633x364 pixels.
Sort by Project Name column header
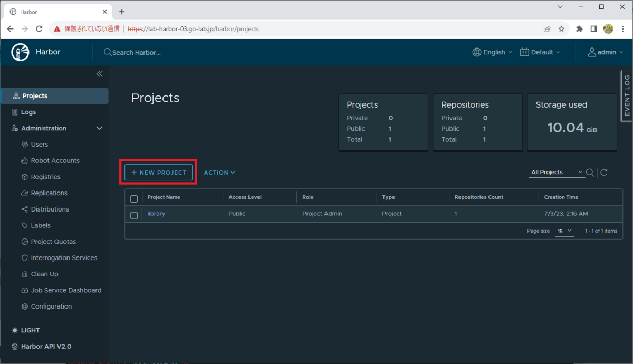pyautogui.click(x=164, y=197)
